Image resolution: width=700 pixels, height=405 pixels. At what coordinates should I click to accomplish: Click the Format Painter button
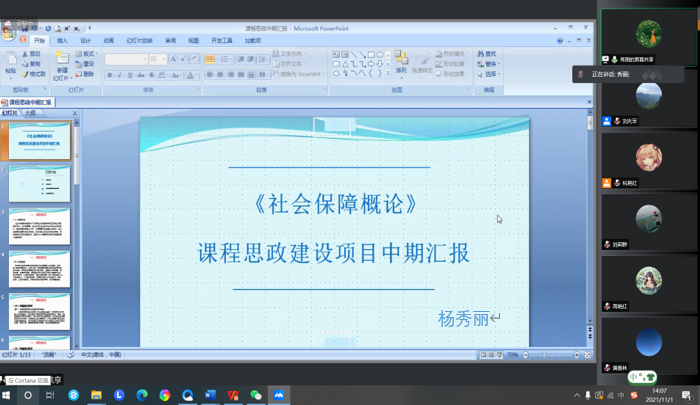[34, 74]
